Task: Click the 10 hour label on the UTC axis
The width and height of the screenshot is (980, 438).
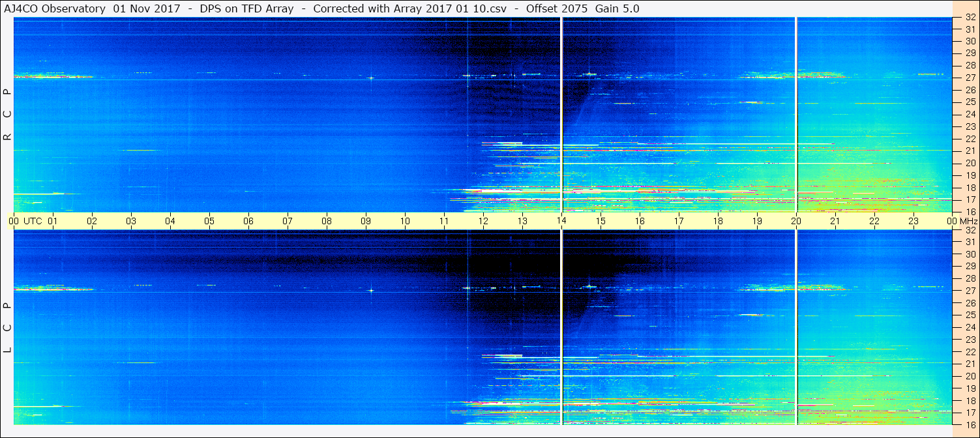Action: (x=405, y=221)
